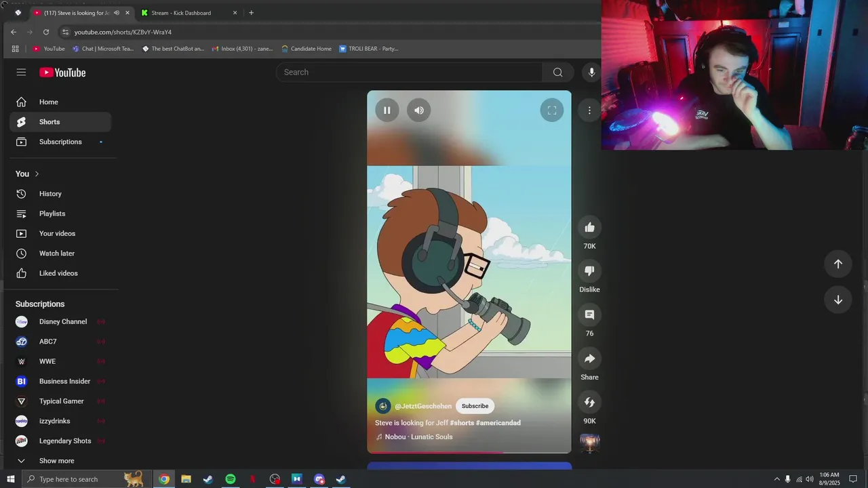Open the sound thumbnail below Remix
Image resolution: width=868 pixels, height=488 pixels.
coord(589,443)
